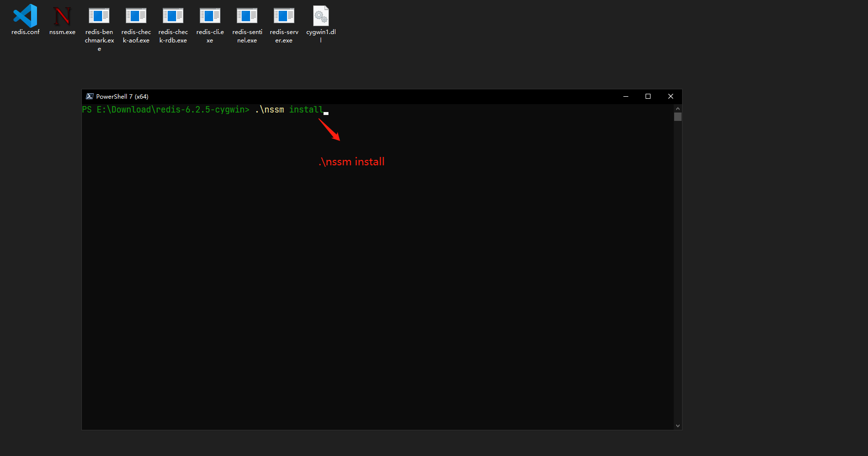Select the redis.conf file icon
Screen dimensions: 868x456
25,16
